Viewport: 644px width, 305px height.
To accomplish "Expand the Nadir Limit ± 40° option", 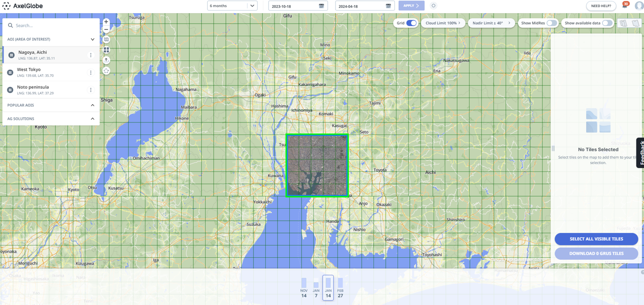I will click(491, 23).
